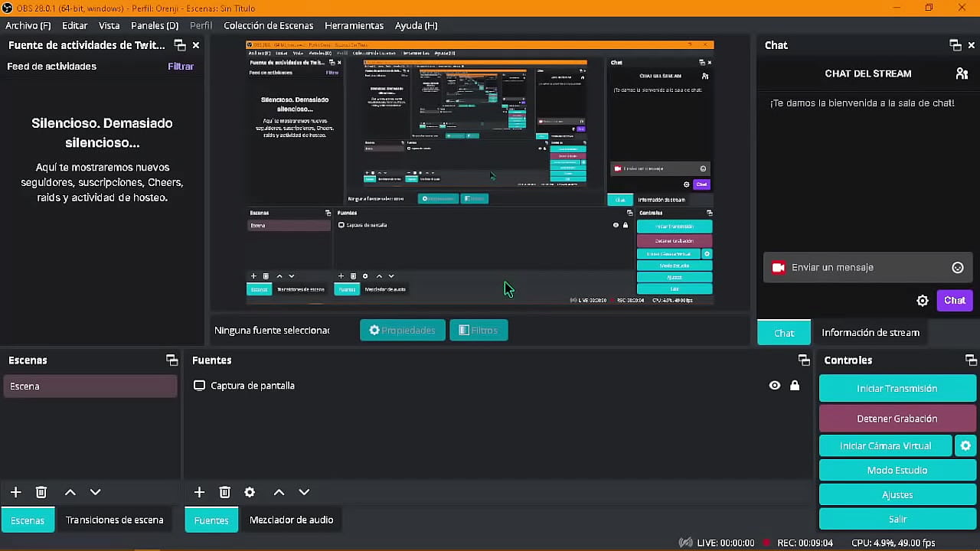Toggle visibility of Captura de pantalla

point(775,386)
